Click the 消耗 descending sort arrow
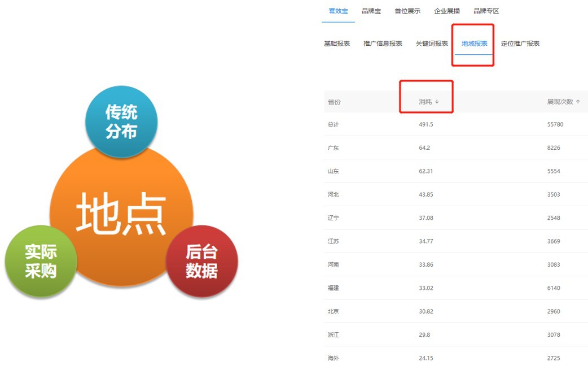This screenshot has width=588, height=365. tap(437, 102)
